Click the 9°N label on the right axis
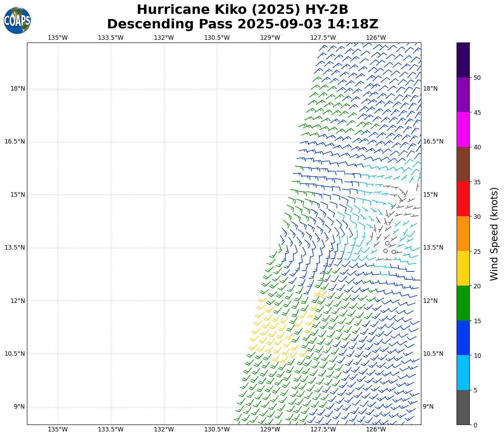The height and width of the screenshot is (437, 504). pyautogui.click(x=428, y=407)
